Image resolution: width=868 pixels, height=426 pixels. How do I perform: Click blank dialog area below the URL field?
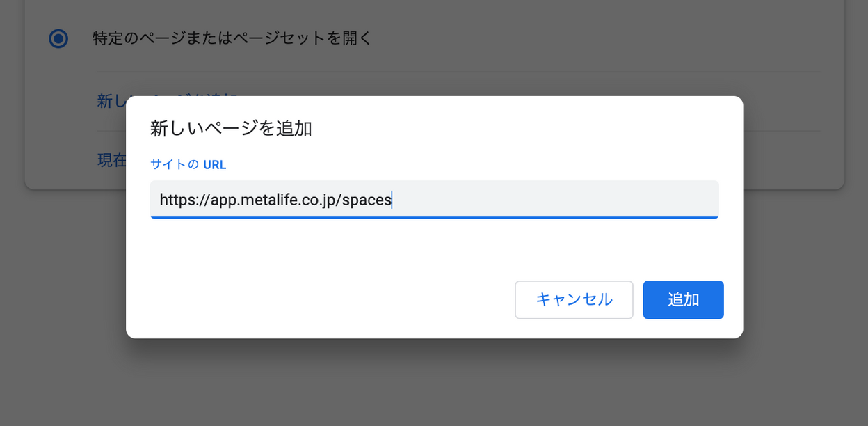tap(434, 247)
